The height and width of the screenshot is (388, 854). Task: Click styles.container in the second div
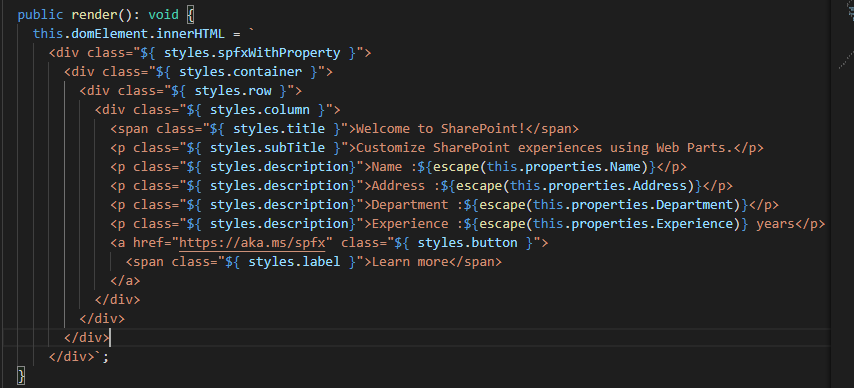tap(240, 72)
